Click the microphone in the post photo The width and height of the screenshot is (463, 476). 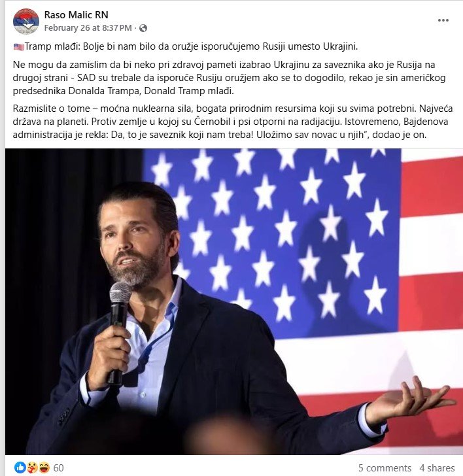(119, 331)
